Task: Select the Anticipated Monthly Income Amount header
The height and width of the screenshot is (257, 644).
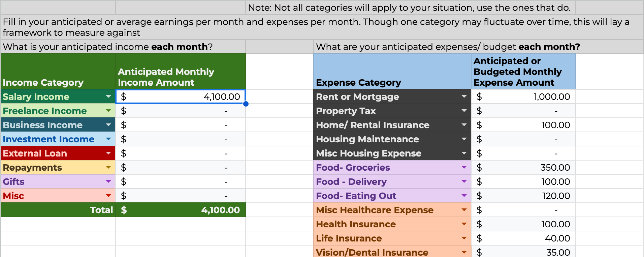Action: (x=181, y=72)
